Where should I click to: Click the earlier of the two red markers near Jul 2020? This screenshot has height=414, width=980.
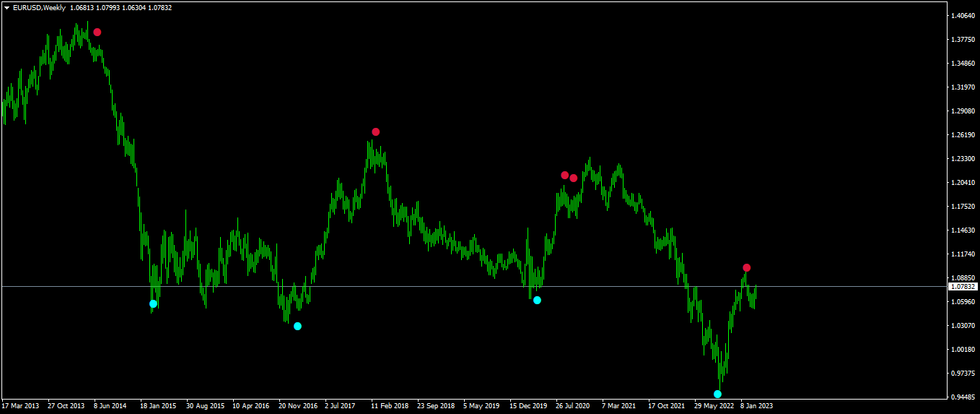point(565,176)
